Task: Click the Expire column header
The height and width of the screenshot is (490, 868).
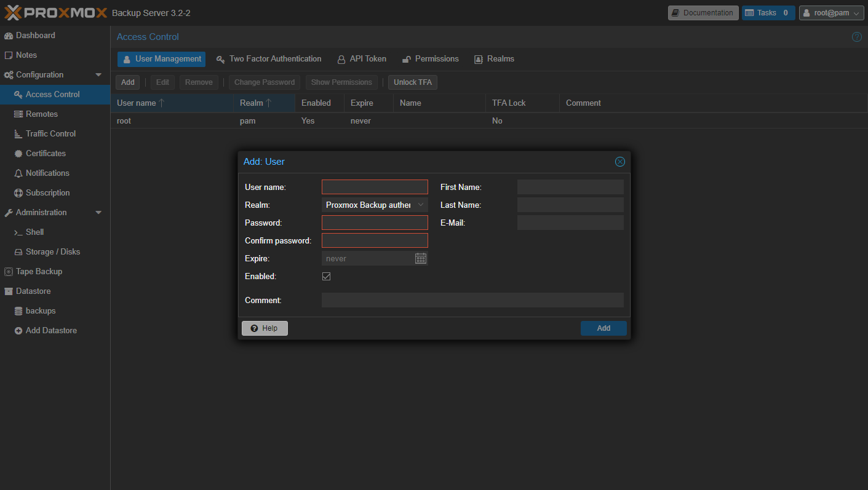Action: click(x=368, y=103)
